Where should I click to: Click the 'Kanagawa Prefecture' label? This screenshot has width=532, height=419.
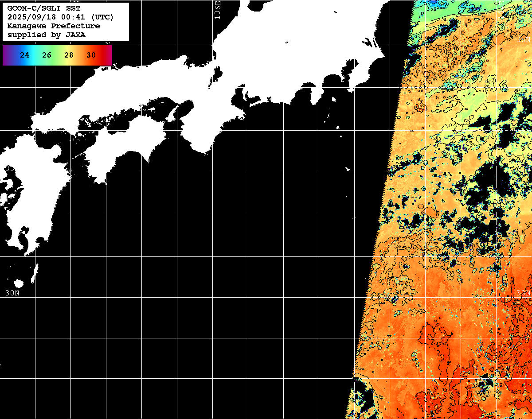point(54,26)
